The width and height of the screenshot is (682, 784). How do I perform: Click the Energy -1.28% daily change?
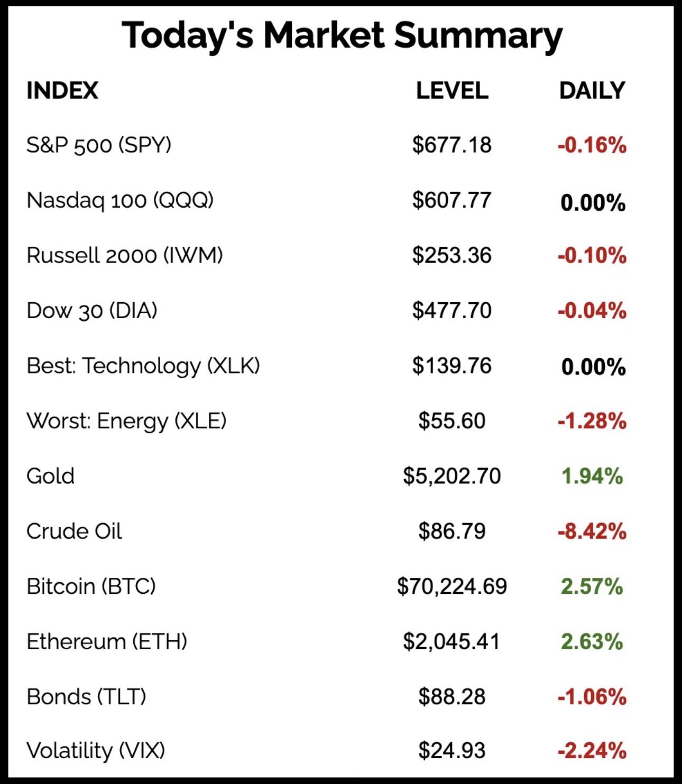click(x=592, y=421)
